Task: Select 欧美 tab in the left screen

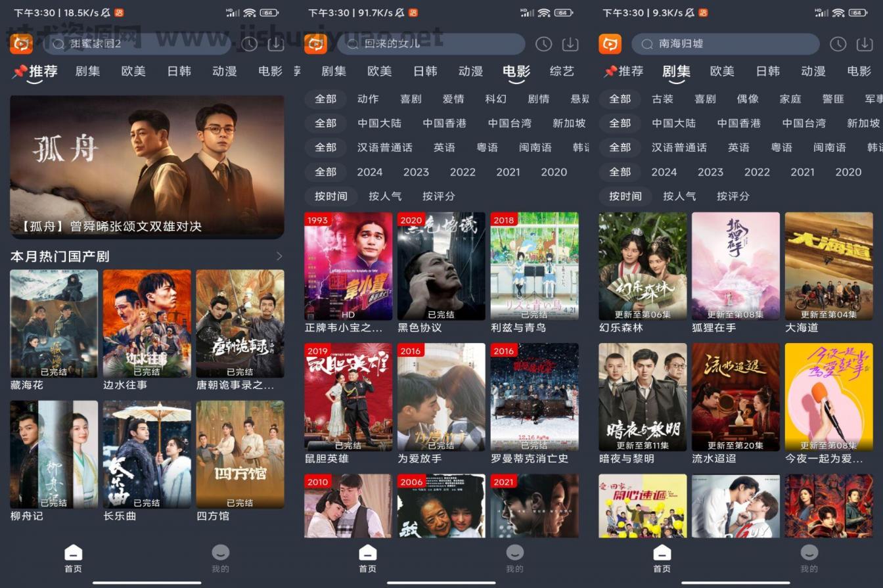Action: pyautogui.click(x=133, y=71)
